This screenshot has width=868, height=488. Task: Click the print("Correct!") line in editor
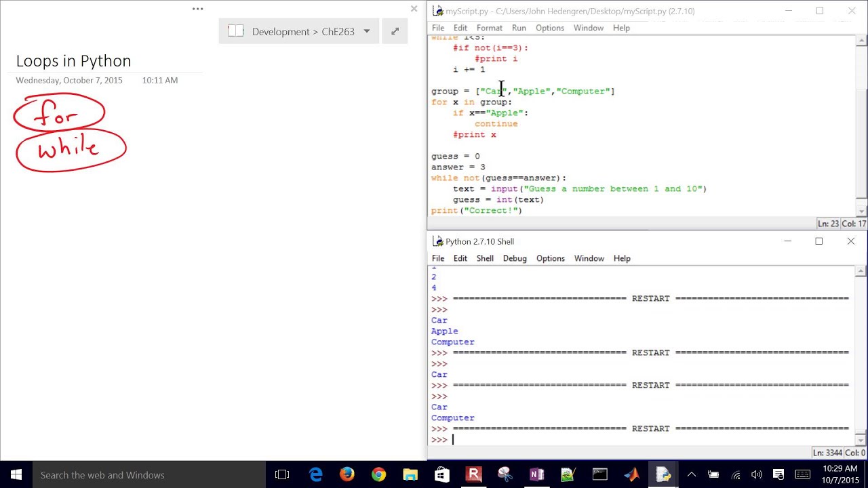coord(477,210)
